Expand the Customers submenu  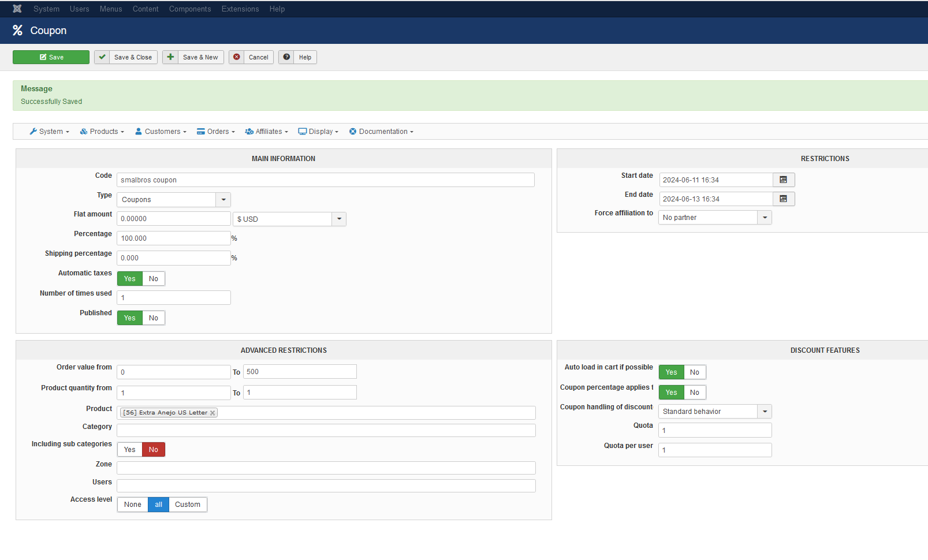(x=161, y=132)
